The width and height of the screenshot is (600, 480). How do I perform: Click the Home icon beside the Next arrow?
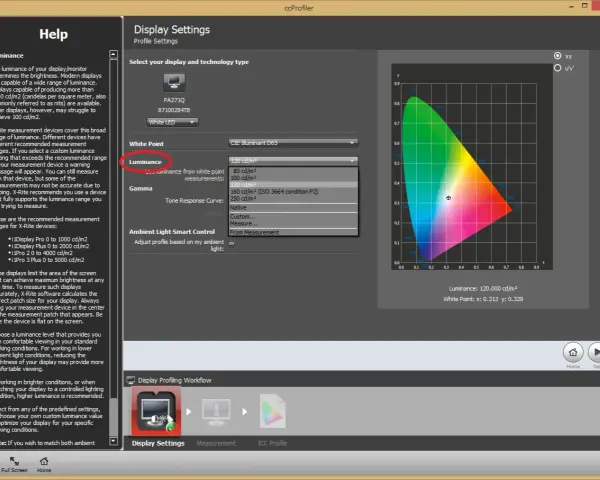tap(573, 352)
